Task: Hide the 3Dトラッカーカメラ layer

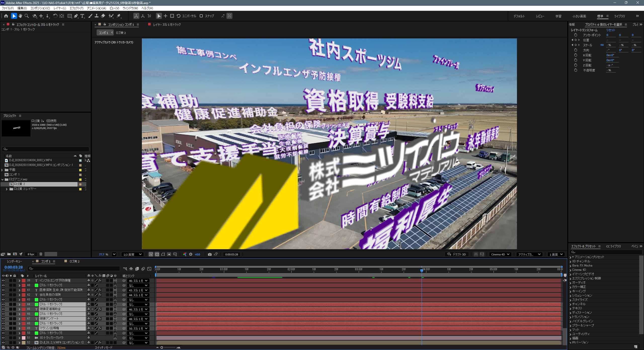Action: tap(3, 338)
